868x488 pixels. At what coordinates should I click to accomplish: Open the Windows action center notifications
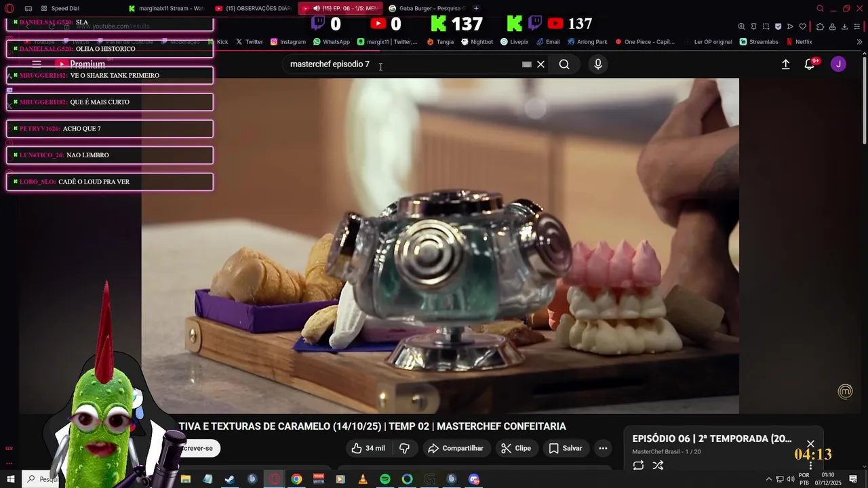pyautogui.click(x=854, y=479)
